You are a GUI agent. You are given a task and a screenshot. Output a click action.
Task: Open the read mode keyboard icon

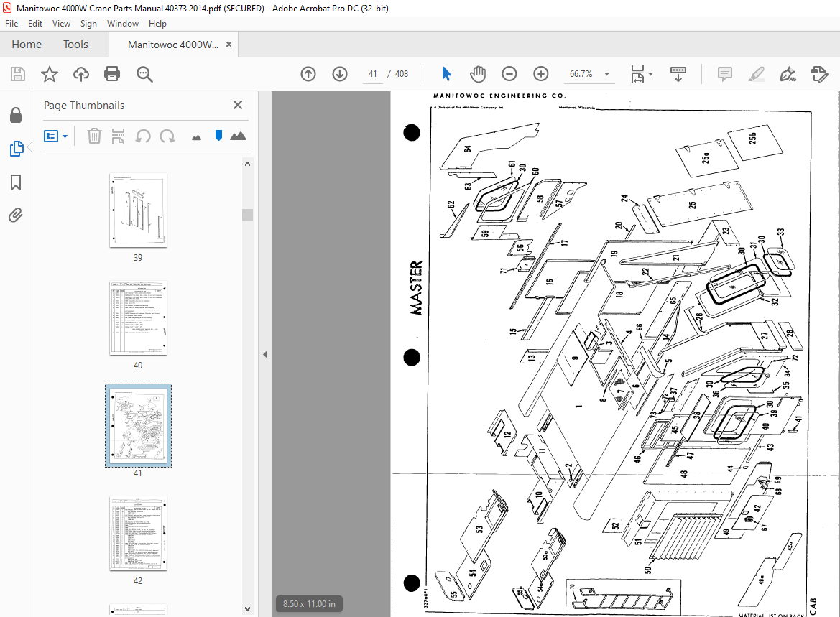(x=678, y=74)
